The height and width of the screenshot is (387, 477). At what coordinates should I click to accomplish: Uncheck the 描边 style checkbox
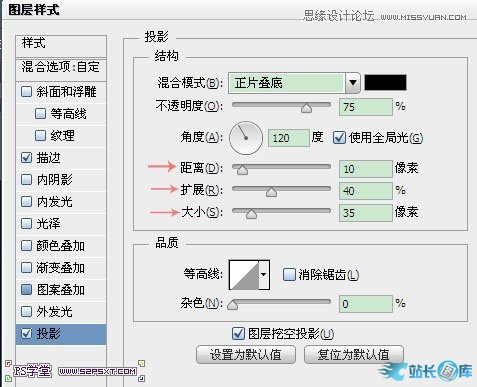click(x=26, y=158)
